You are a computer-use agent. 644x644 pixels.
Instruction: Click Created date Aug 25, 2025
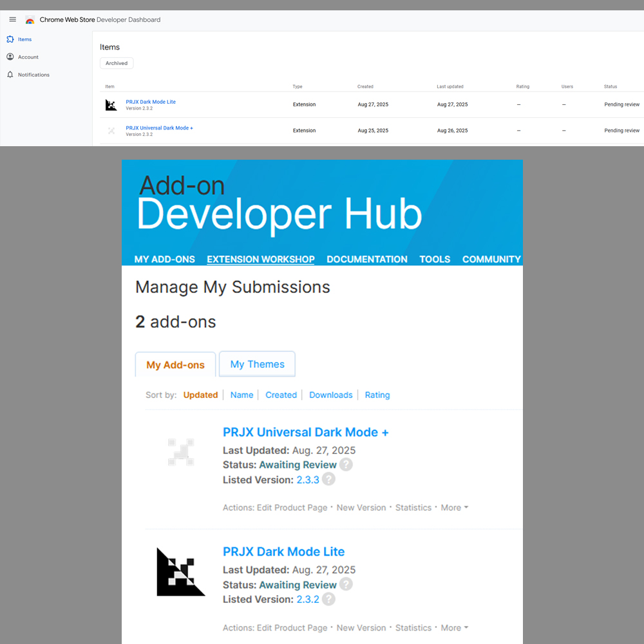[373, 131]
